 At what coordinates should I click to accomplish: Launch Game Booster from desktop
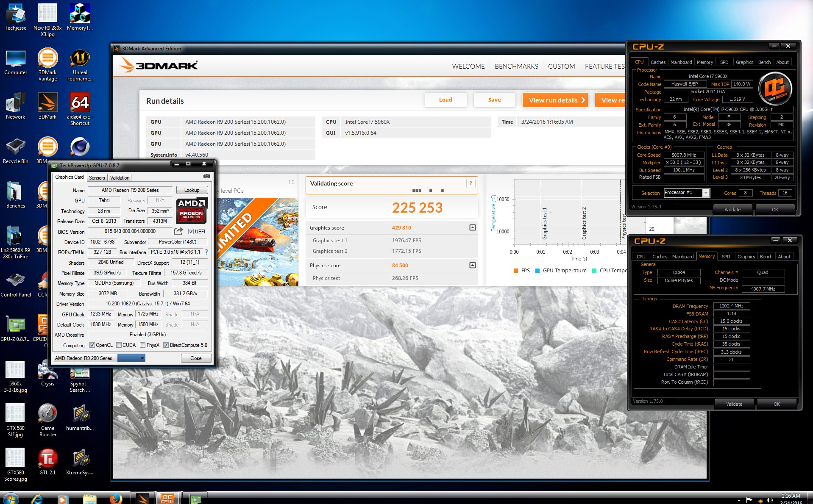[47, 420]
